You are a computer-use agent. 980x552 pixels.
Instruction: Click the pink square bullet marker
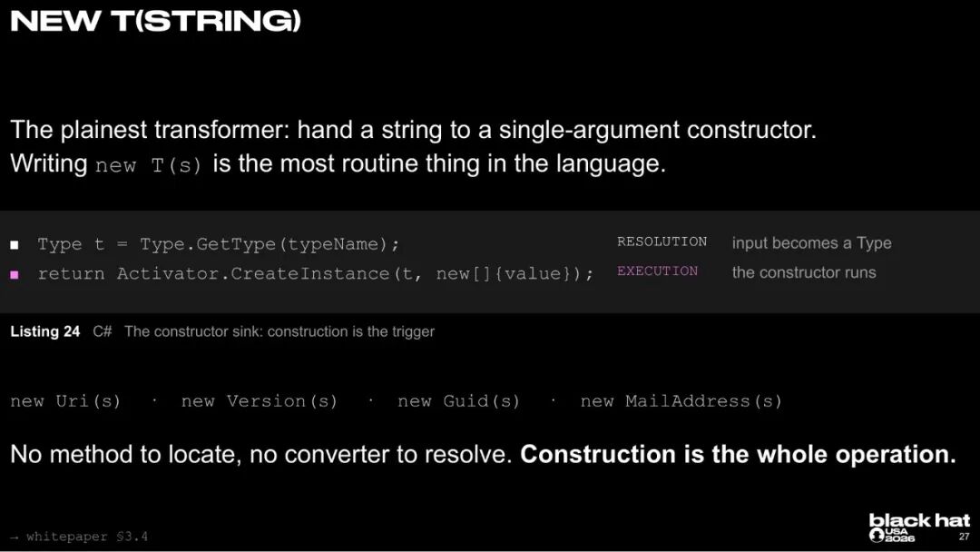point(15,274)
